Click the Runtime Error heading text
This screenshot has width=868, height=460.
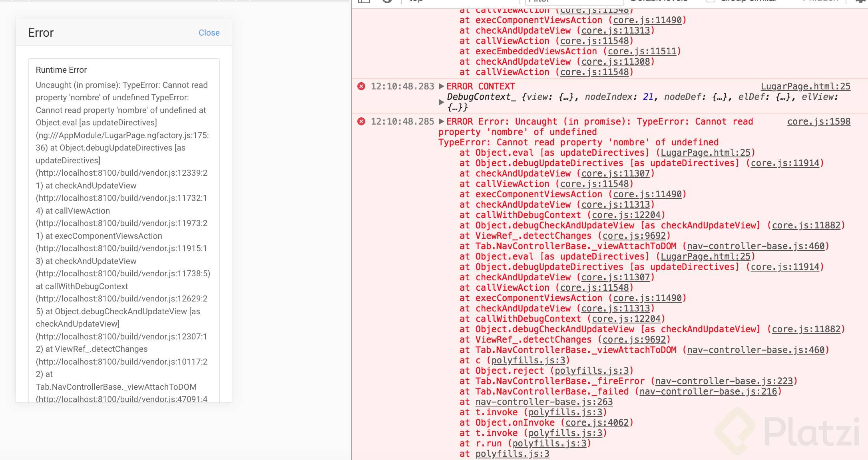(x=61, y=70)
